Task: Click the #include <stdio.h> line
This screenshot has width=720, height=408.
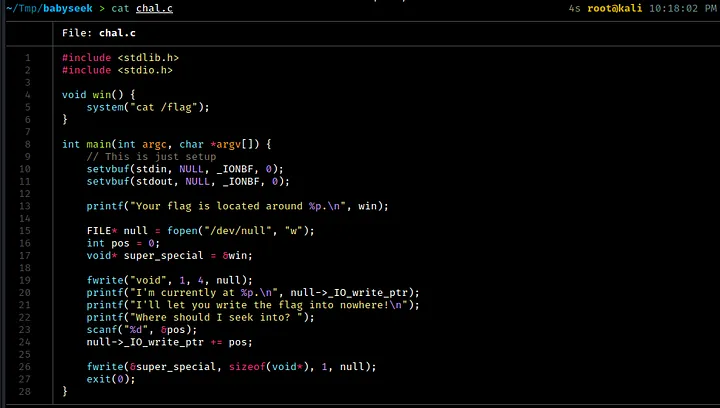Action: [x=117, y=70]
